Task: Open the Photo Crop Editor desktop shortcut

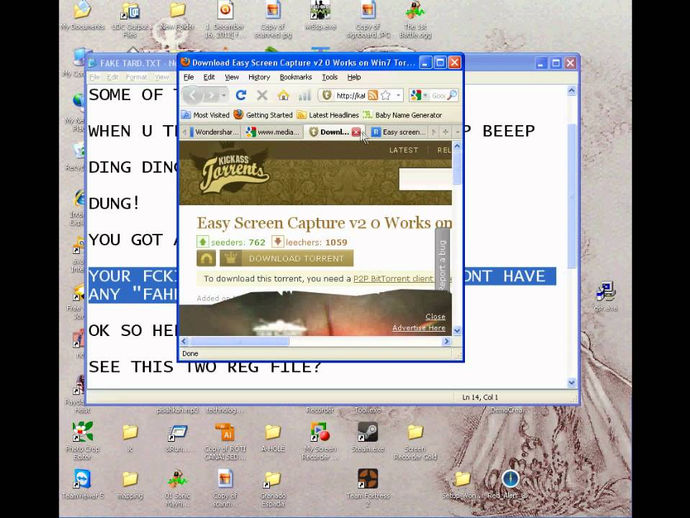Action: click(82, 440)
